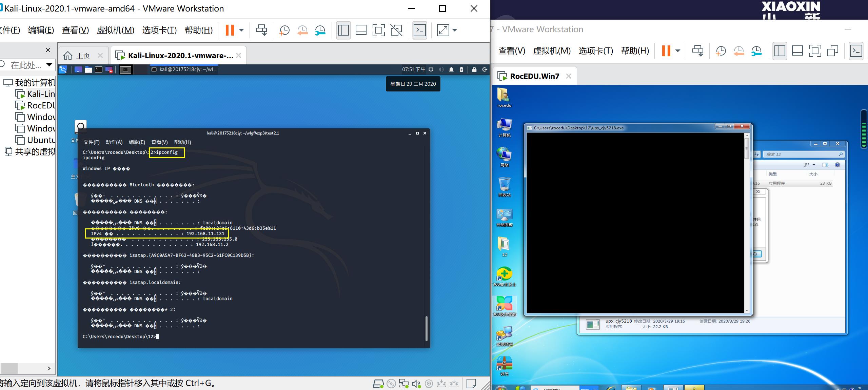This screenshot has height=390, width=868.
Task: Open the 帮助(H) menu in Kali VMware
Action: 199,30
